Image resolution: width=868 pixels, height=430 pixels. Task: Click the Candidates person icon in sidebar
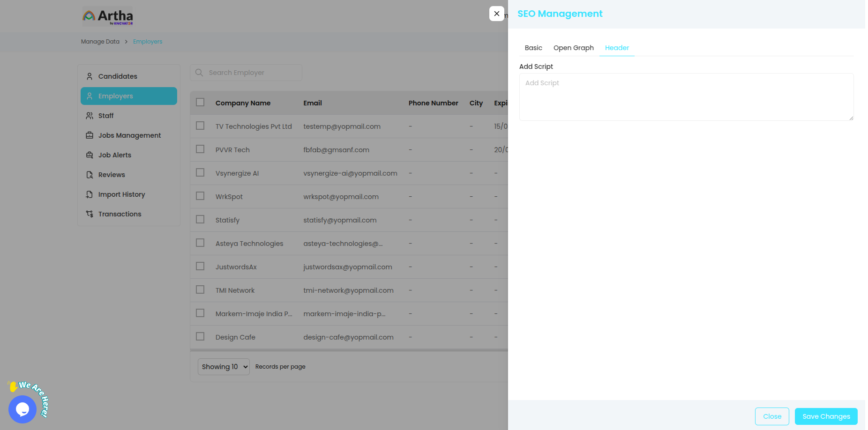90,76
